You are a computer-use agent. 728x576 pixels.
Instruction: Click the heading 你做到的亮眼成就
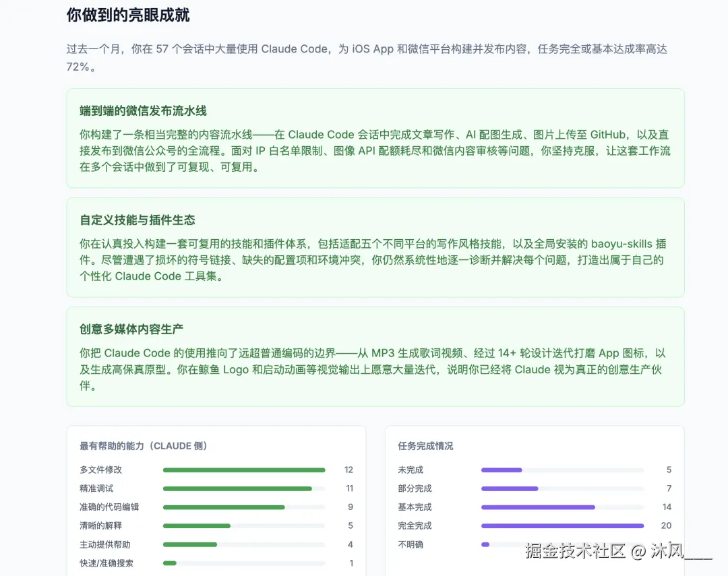tap(127, 15)
